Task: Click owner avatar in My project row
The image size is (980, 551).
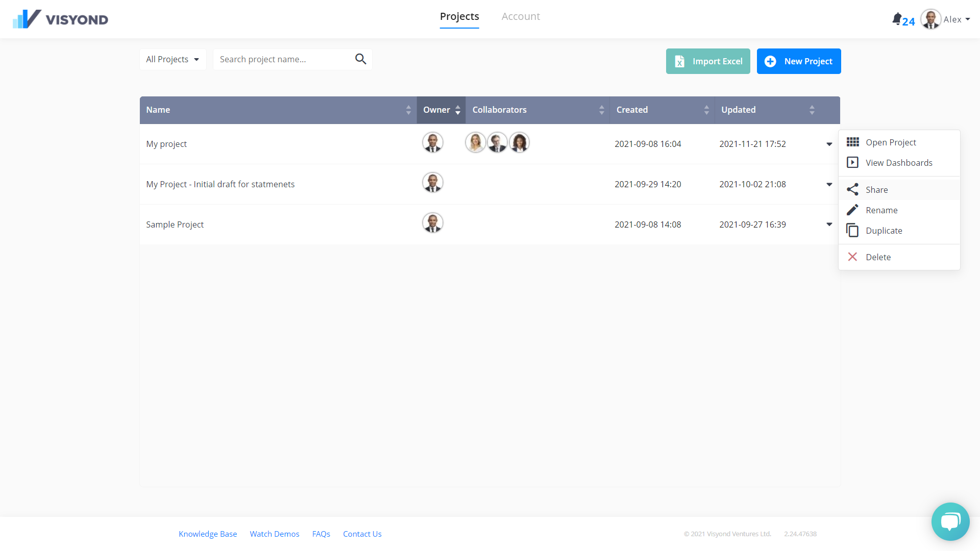Action: [x=433, y=142]
